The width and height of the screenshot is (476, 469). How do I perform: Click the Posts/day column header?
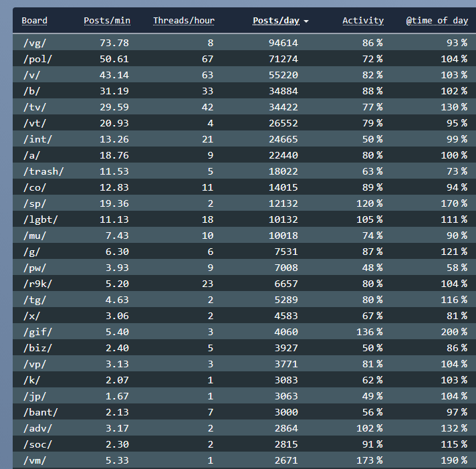click(276, 21)
